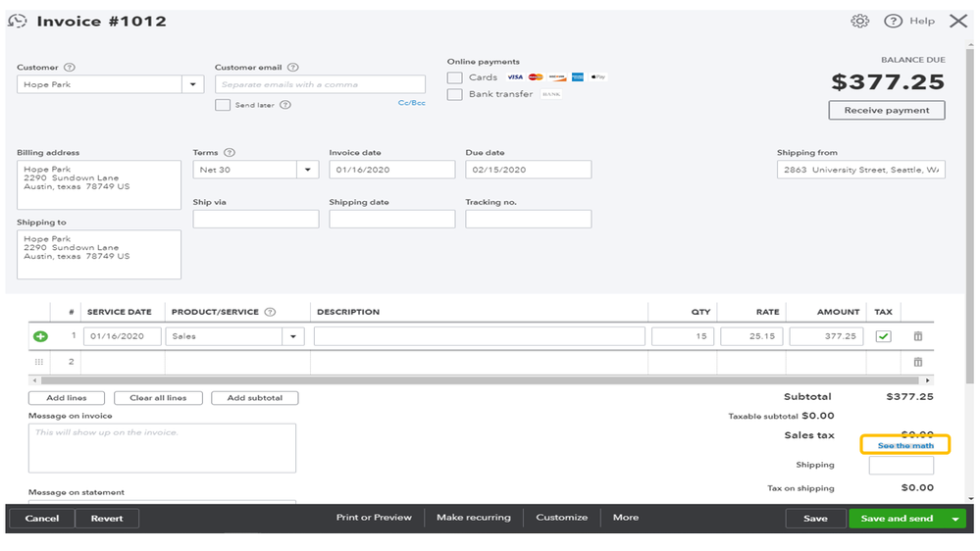Click the scroll left arrow of line table
This screenshot has width=980, height=551.
click(34, 380)
